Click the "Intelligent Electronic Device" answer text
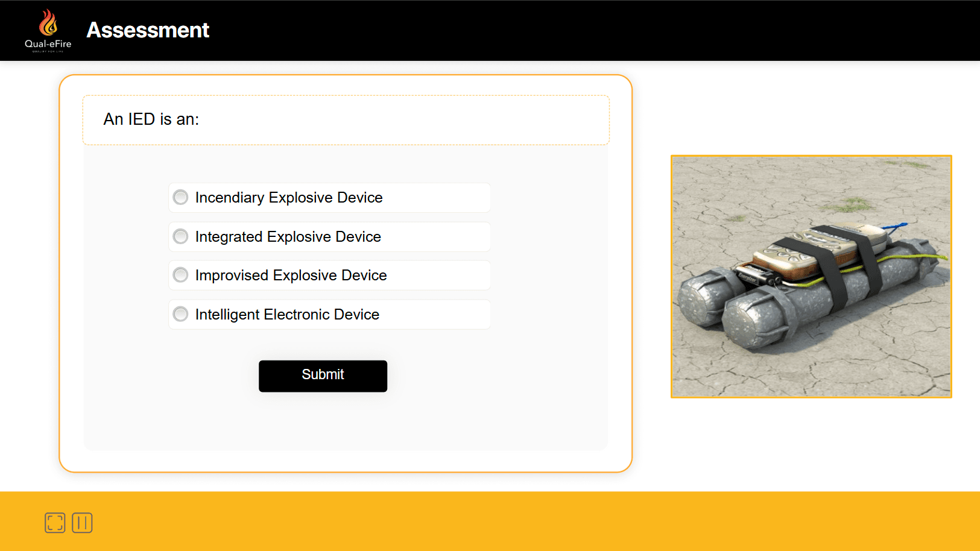980x551 pixels. click(287, 315)
